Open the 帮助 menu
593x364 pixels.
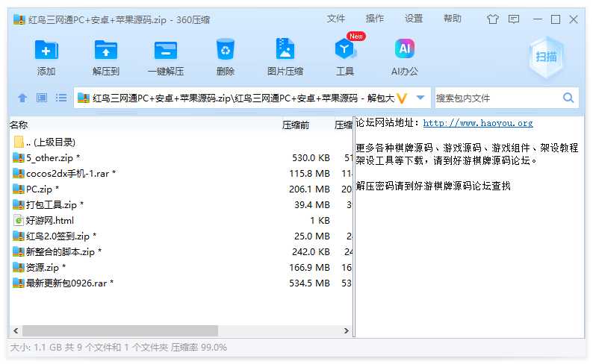coord(453,19)
